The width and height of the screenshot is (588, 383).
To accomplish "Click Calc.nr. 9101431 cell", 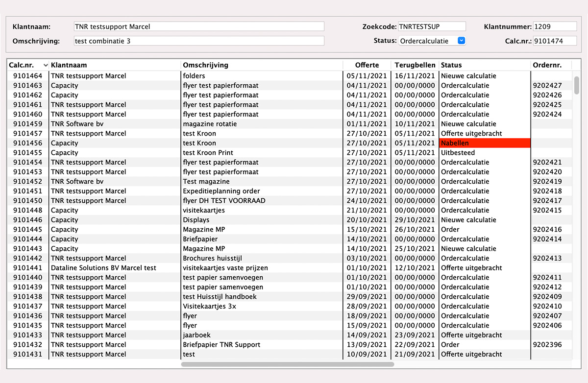I will pyautogui.click(x=27, y=354).
